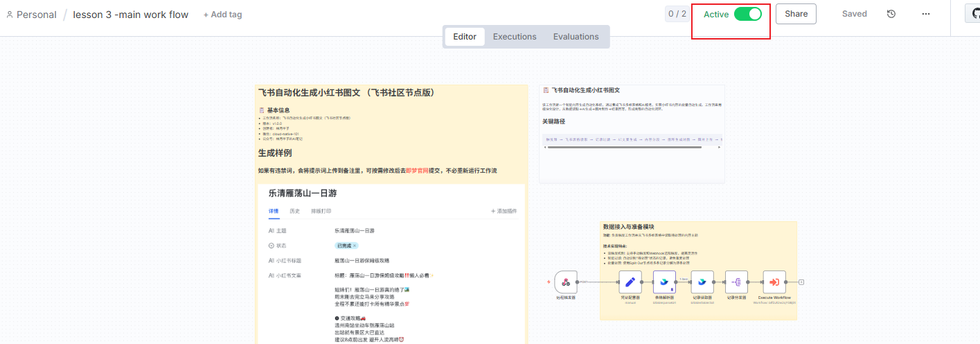Screen dimensions: 980x344
Task: Click the Share button
Action: [x=796, y=14]
